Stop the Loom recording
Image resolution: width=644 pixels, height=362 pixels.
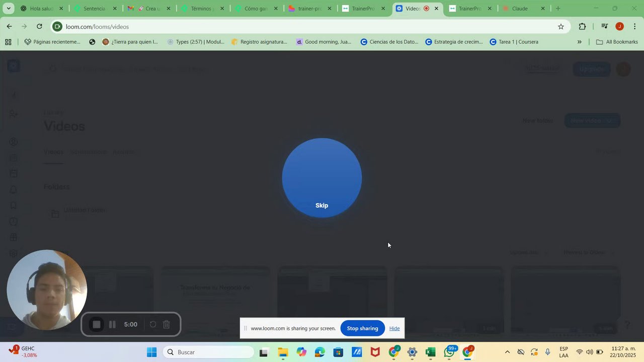pos(97,324)
